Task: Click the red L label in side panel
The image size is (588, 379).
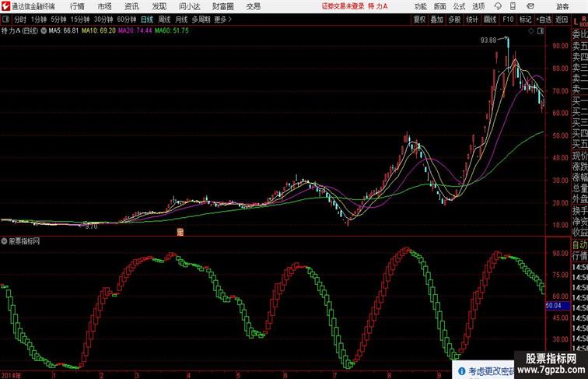Action: (x=576, y=22)
